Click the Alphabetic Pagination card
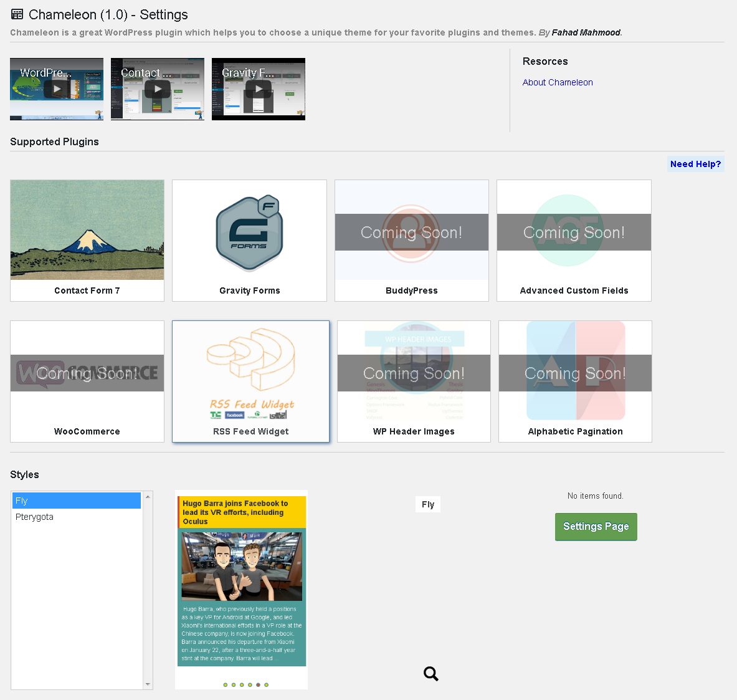This screenshot has width=737, height=700. [x=575, y=381]
